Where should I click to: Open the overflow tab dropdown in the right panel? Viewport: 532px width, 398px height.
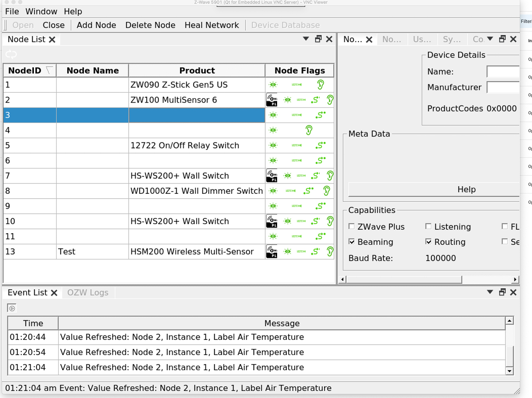coord(490,39)
